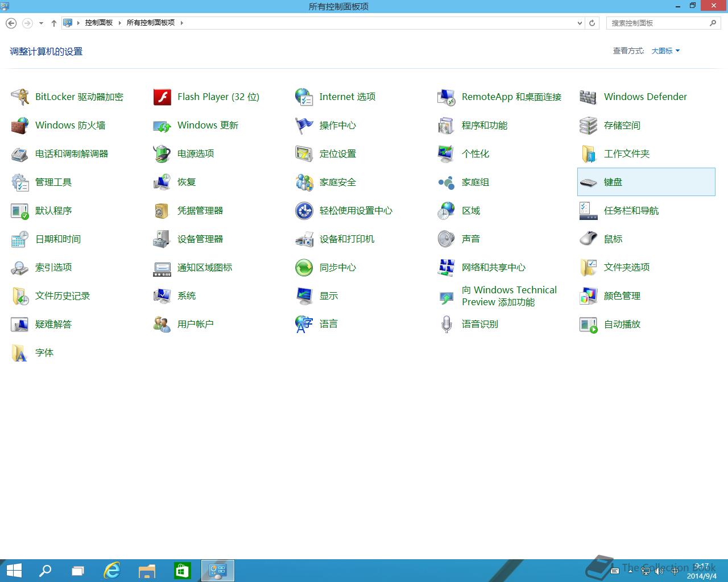The width and height of the screenshot is (728, 582).
Task: Open Flash Player (32 位) icon
Action: (162, 97)
